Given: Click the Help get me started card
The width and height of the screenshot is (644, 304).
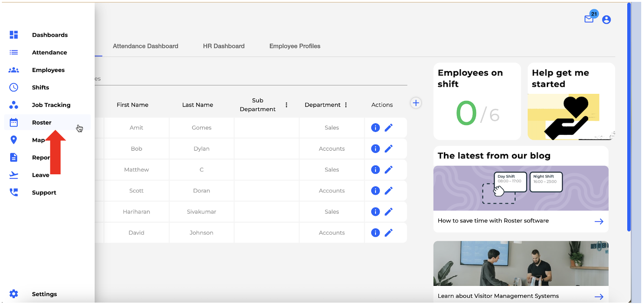Looking at the screenshot, I should (x=571, y=101).
